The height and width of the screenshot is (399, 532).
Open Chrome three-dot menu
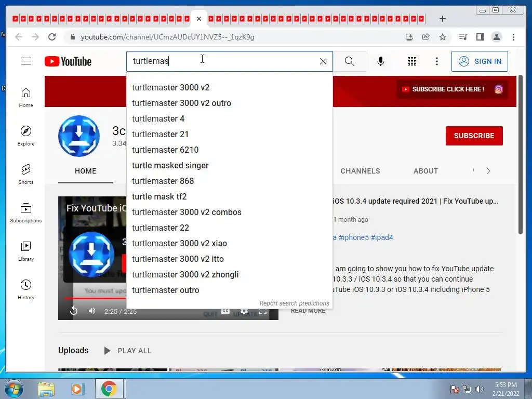[513, 37]
